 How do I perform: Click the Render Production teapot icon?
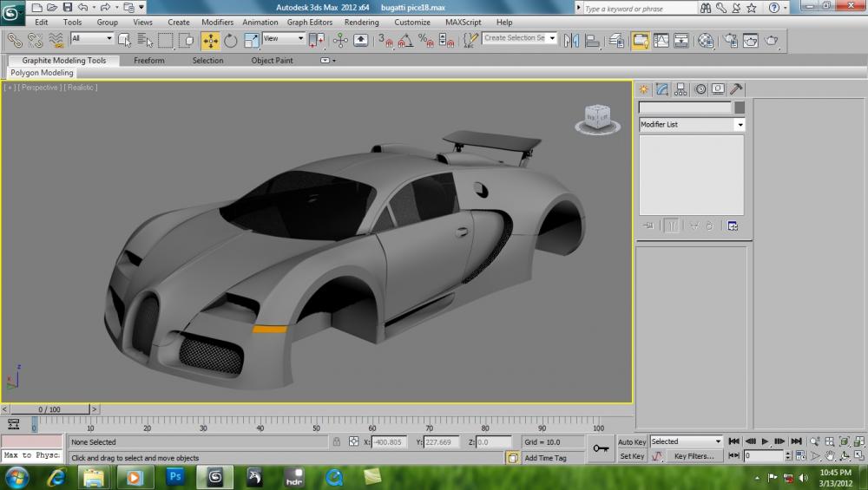coord(772,41)
